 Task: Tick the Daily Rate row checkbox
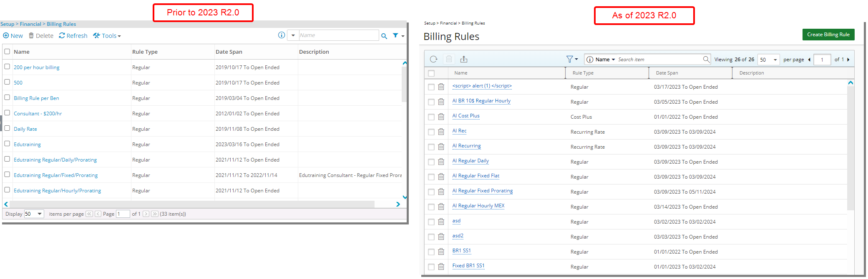click(x=7, y=128)
